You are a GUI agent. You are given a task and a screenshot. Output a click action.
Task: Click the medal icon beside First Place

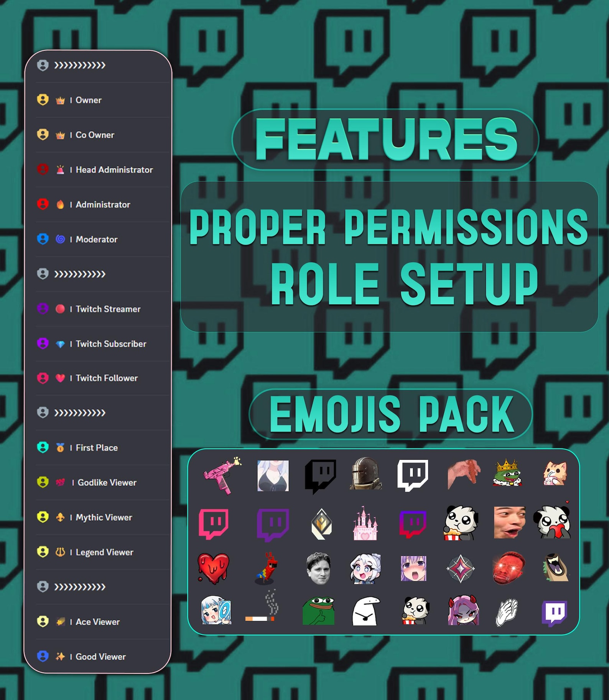pos(60,447)
